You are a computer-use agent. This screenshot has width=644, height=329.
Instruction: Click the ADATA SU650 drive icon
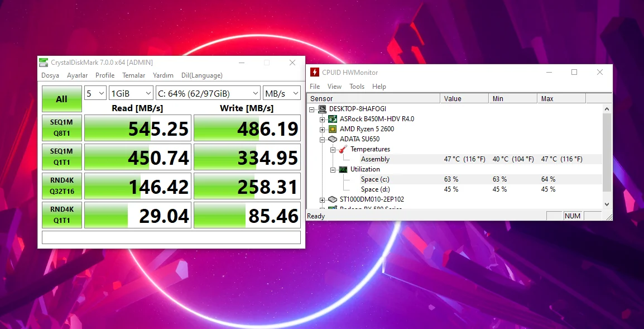[x=333, y=139]
